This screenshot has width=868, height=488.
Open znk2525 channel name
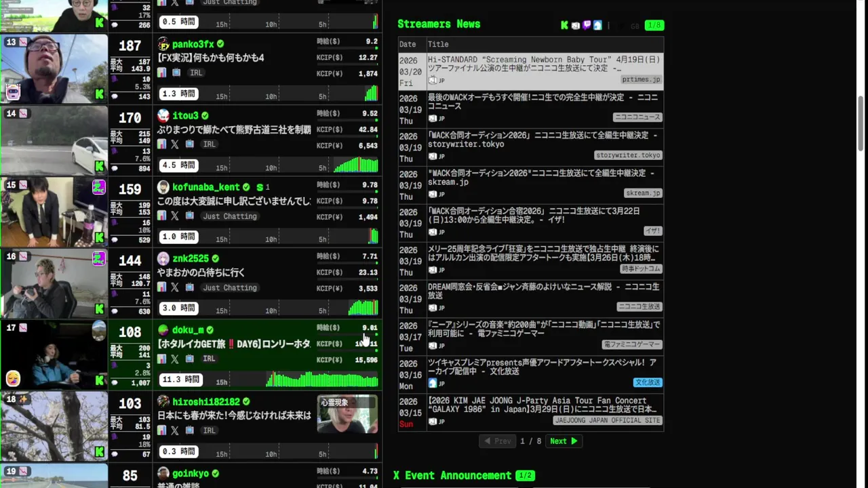pyautogui.click(x=191, y=259)
